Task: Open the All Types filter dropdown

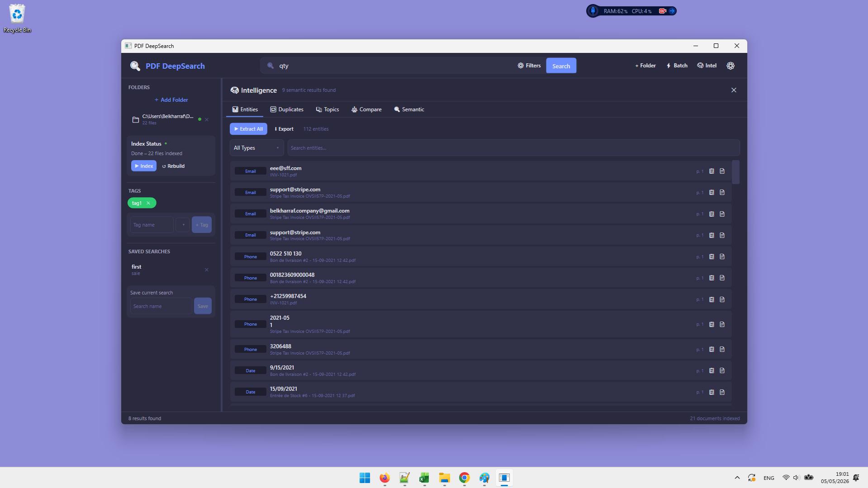Action: point(256,148)
